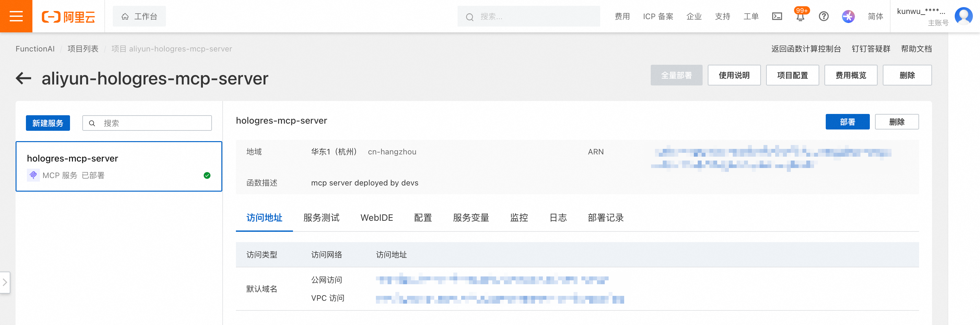The image size is (980, 325).
Task: Click 'mcp server deployed by devs' description
Action: [x=365, y=183]
